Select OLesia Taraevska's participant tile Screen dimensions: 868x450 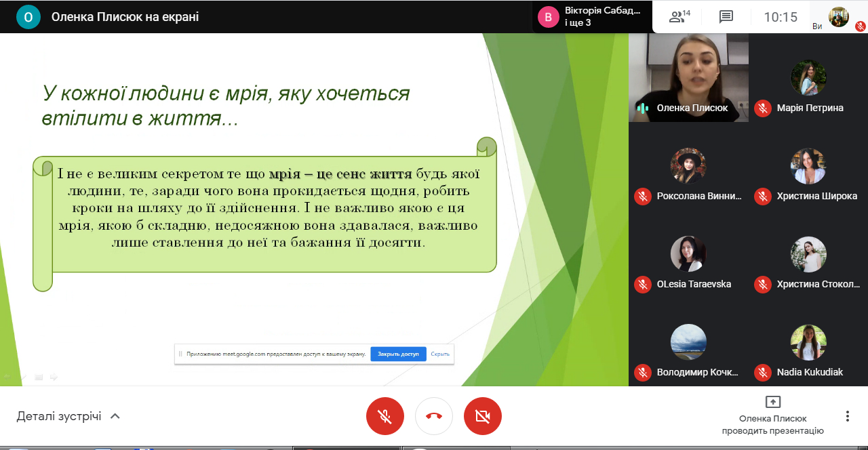(x=688, y=261)
